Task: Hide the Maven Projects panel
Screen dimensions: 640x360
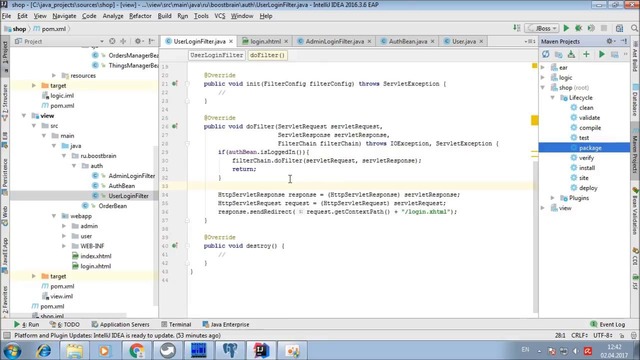Action: (624, 41)
